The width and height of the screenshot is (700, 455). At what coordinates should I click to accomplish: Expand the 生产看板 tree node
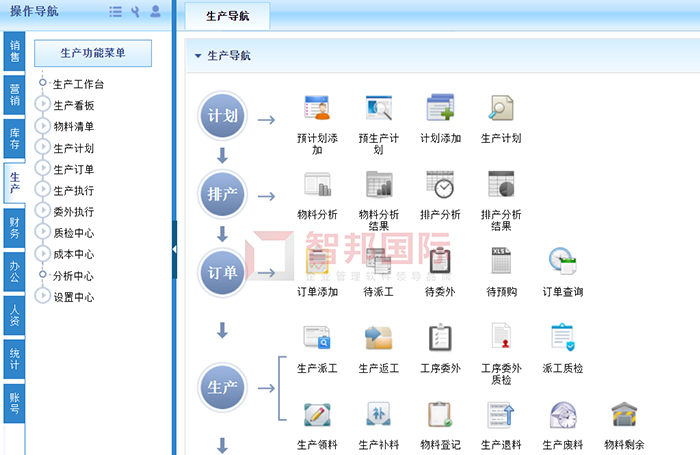[x=43, y=105]
